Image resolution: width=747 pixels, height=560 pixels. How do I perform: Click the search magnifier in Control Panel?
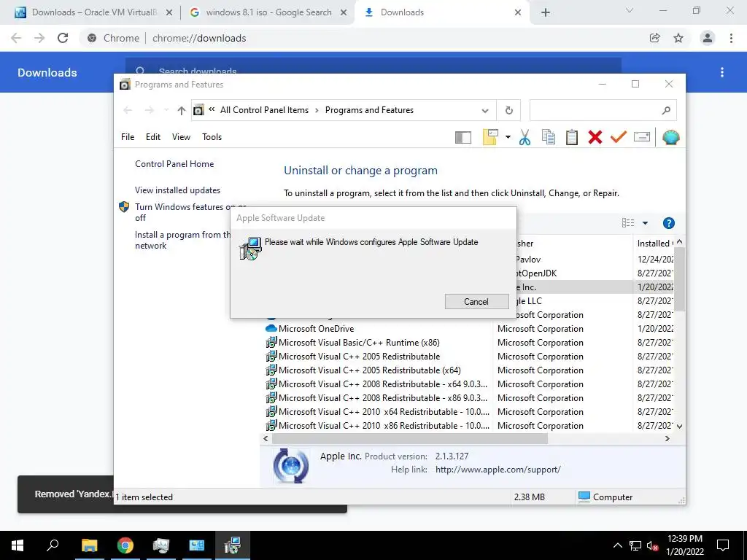pyautogui.click(x=666, y=111)
